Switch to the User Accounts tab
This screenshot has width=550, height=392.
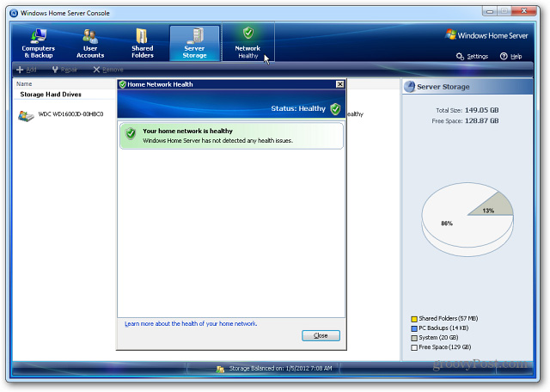90,43
